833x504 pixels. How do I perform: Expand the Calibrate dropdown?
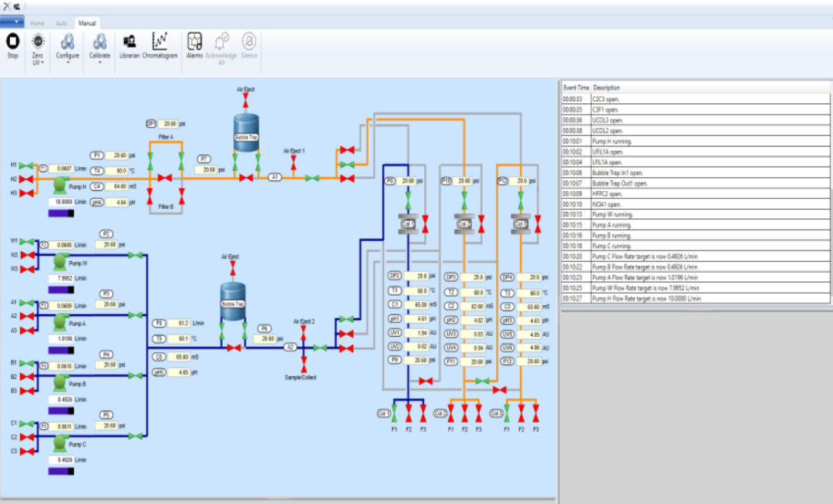tap(99, 62)
